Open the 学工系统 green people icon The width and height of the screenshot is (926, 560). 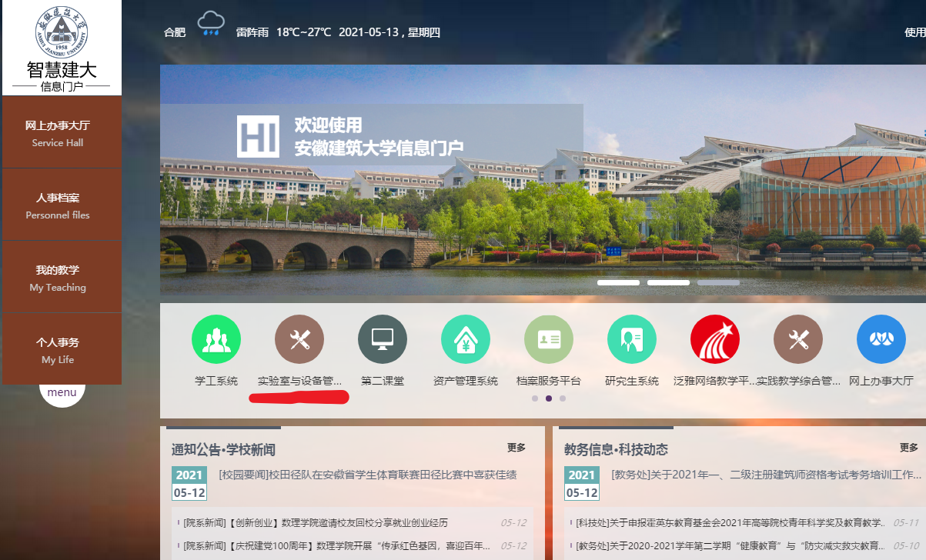point(216,339)
